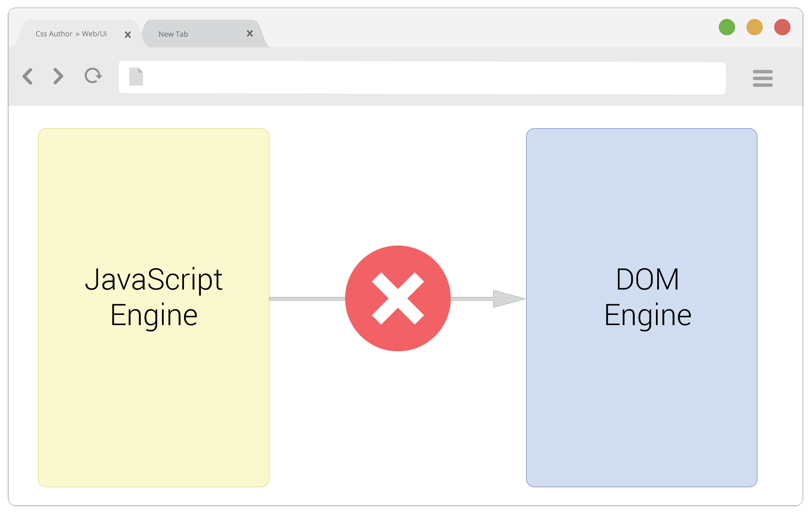Switch to the New Tab tab
Viewport: 812px width, 516px height.
pyautogui.click(x=186, y=34)
